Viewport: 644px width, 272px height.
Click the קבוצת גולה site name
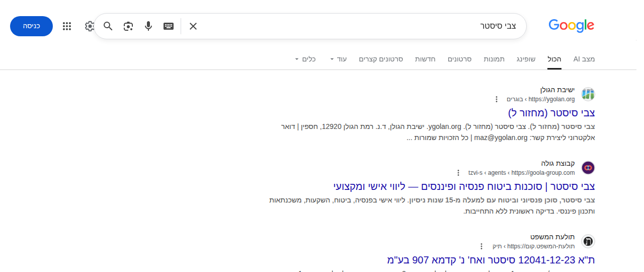(558, 163)
